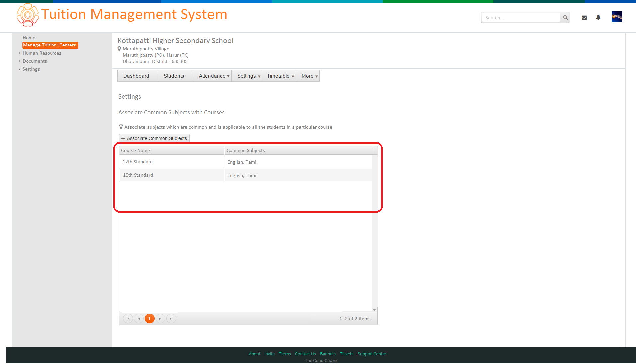Click the lightbulb hint icon

(121, 127)
